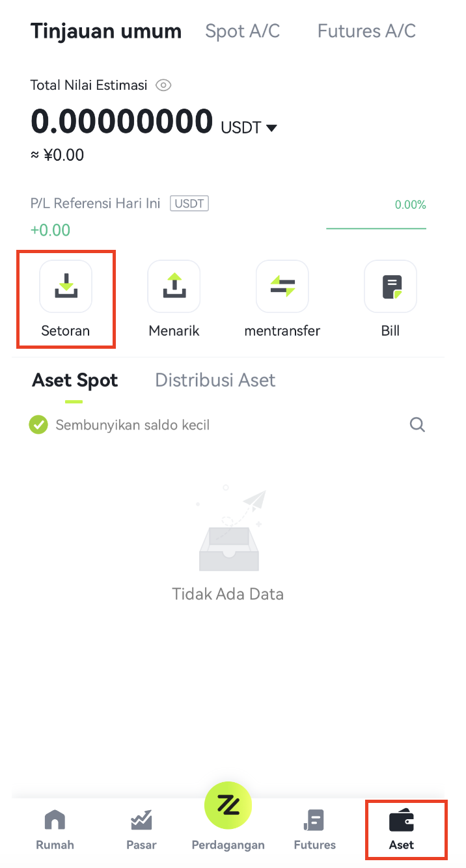Open the Pasar market chart icon
The image size is (466, 868).
pos(141,821)
